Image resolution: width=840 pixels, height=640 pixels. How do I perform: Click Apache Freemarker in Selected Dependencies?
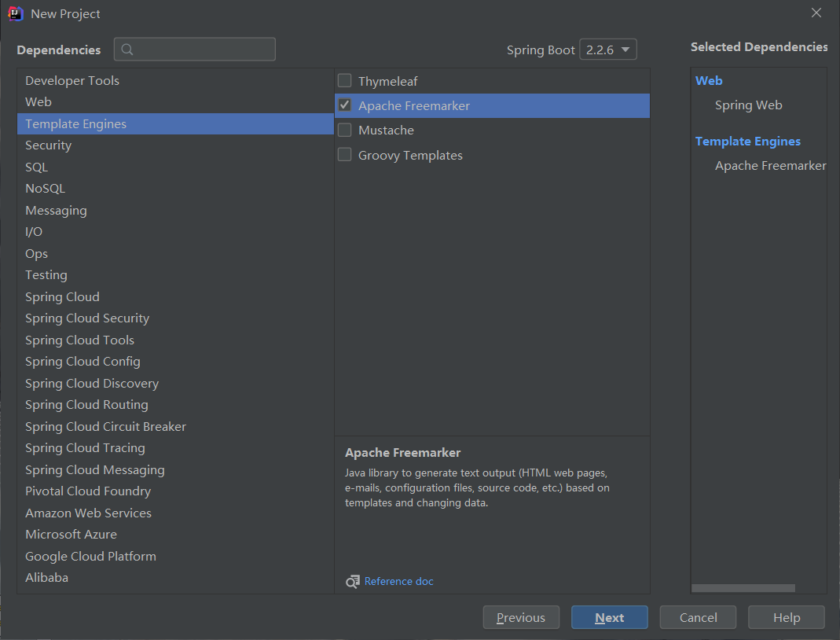click(770, 166)
